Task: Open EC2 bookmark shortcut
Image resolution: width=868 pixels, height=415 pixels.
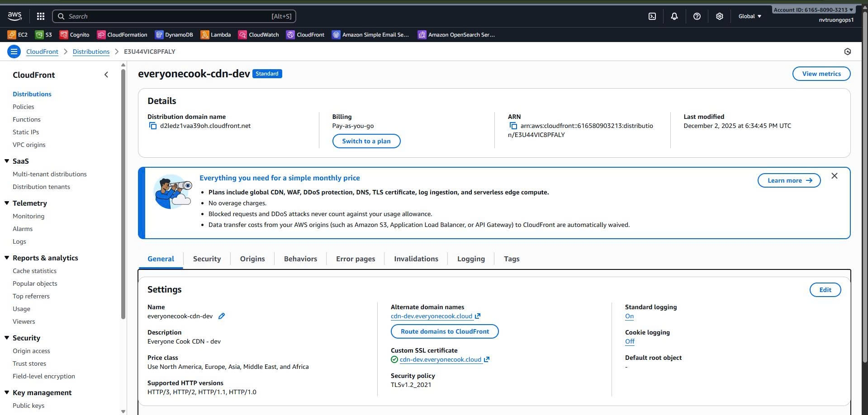Action: point(18,35)
